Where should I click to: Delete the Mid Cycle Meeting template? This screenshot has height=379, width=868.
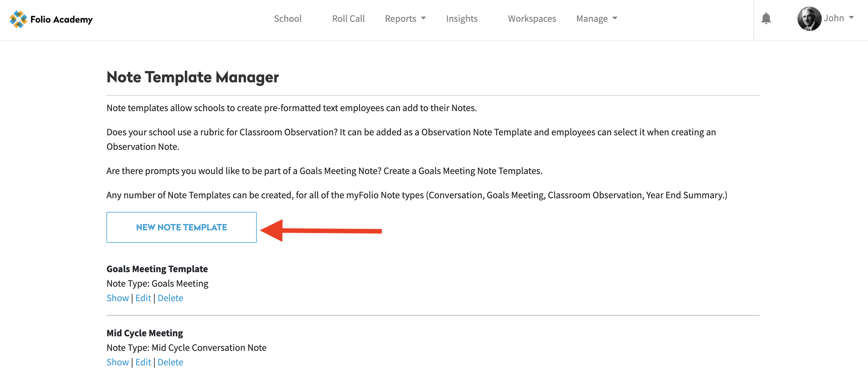click(x=170, y=362)
